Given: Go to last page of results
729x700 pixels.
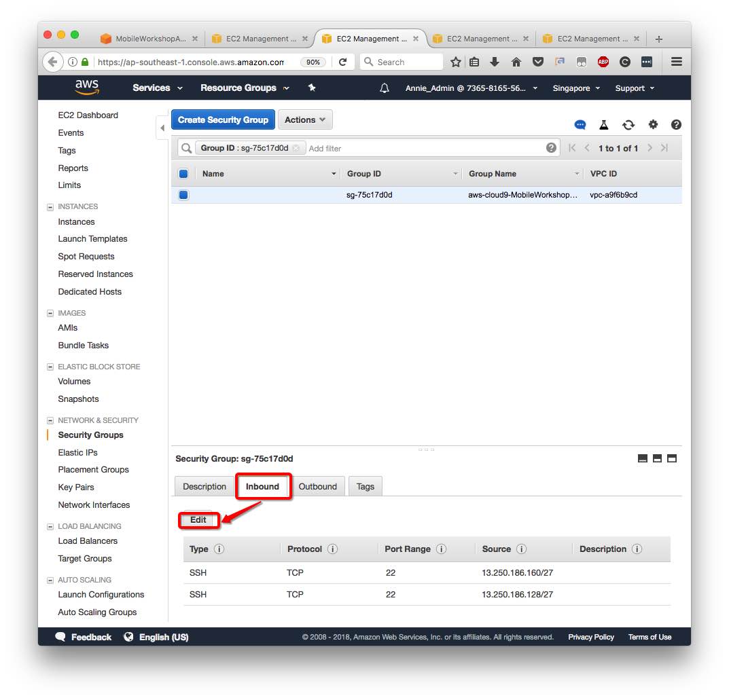Looking at the screenshot, I should click(664, 148).
